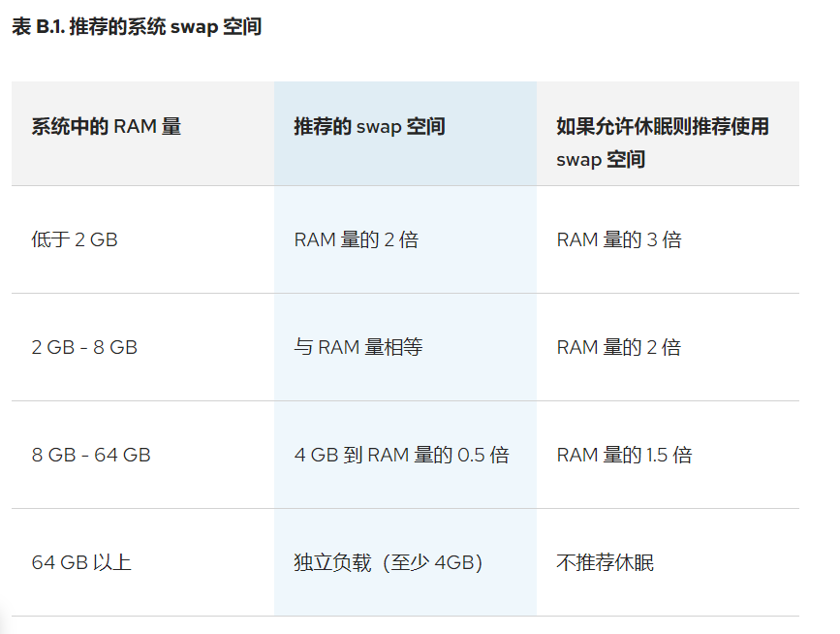
Task: Select the '低于 2 GB' RAM cell
Action: click(75, 239)
